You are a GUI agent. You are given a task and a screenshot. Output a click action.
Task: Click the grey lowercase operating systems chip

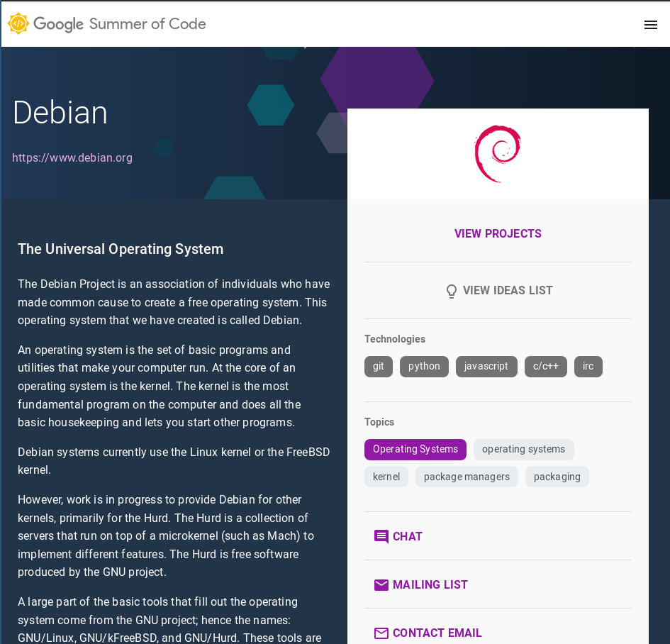523,450
